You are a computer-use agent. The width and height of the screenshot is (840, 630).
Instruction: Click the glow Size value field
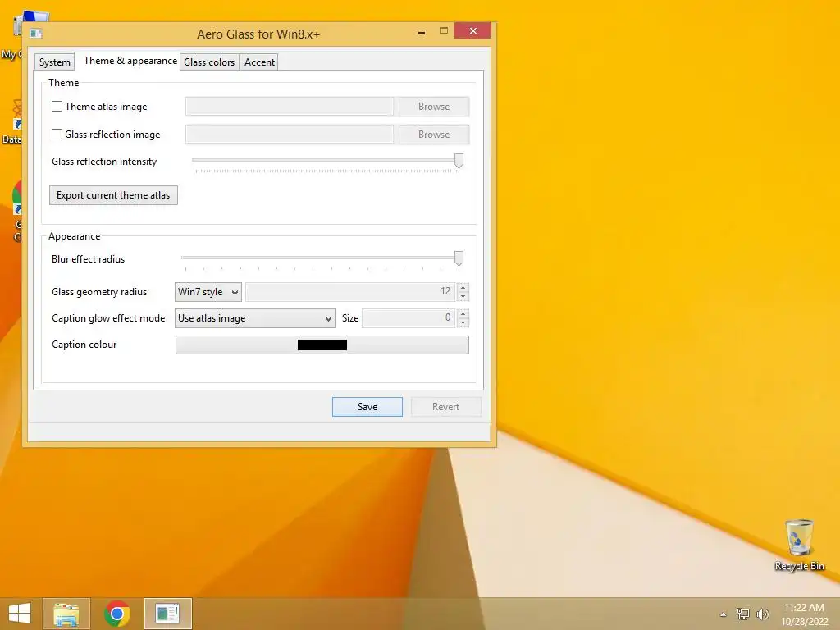coord(409,317)
